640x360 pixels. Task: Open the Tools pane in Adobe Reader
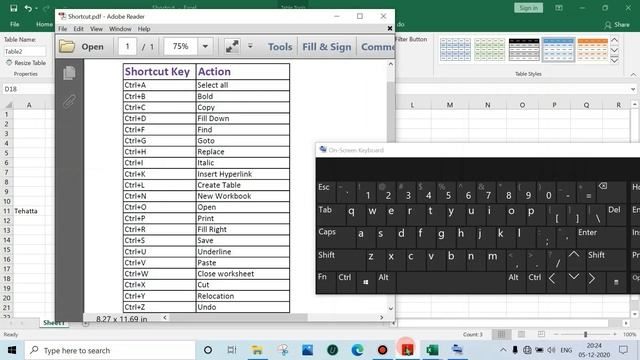(x=280, y=47)
